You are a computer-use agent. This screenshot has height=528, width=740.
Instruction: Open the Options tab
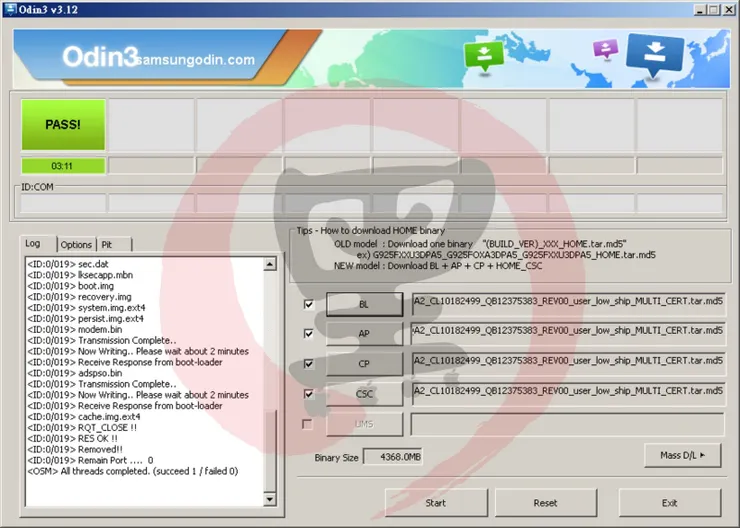pyautogui.click(x=76, y=244)
